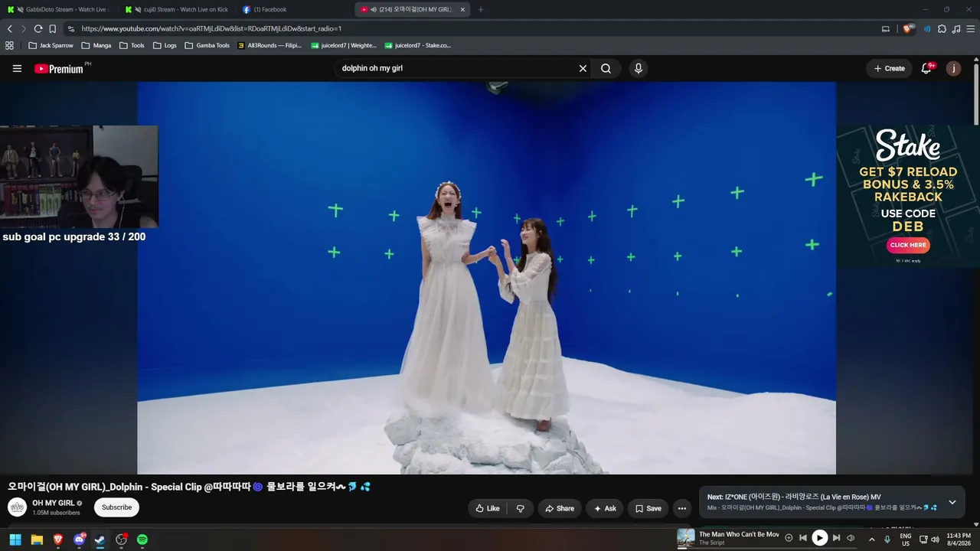Open the YouTube account avatar menu

[953, 68]
